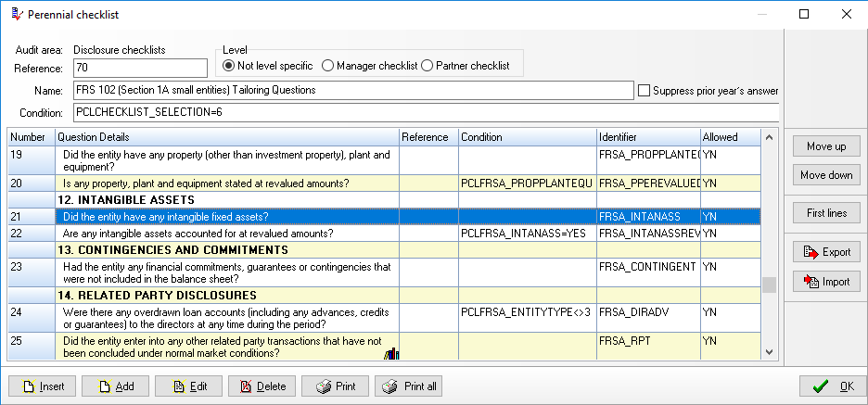Select the 13. CONTINGENCIES AND COMMITMENTS heading row
868x405 pixels.
coord(384,250)
